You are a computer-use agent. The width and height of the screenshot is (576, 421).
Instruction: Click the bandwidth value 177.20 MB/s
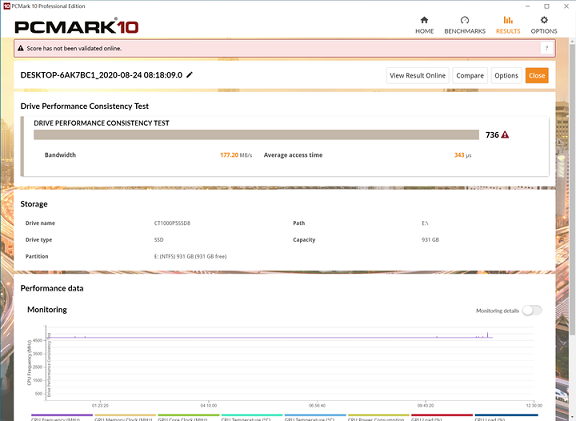coord(236,155)
